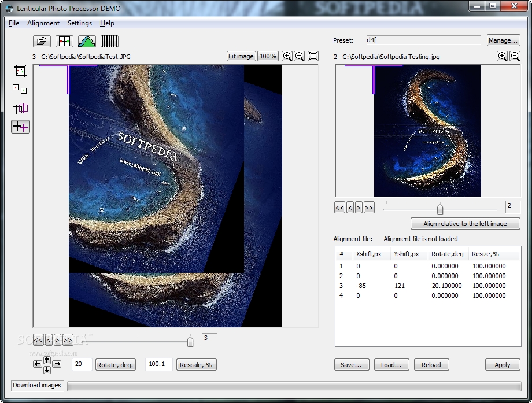This screenshot has width=532, height=403.
Task: Click the Manage... presets button
Action: tap(503, 40)
